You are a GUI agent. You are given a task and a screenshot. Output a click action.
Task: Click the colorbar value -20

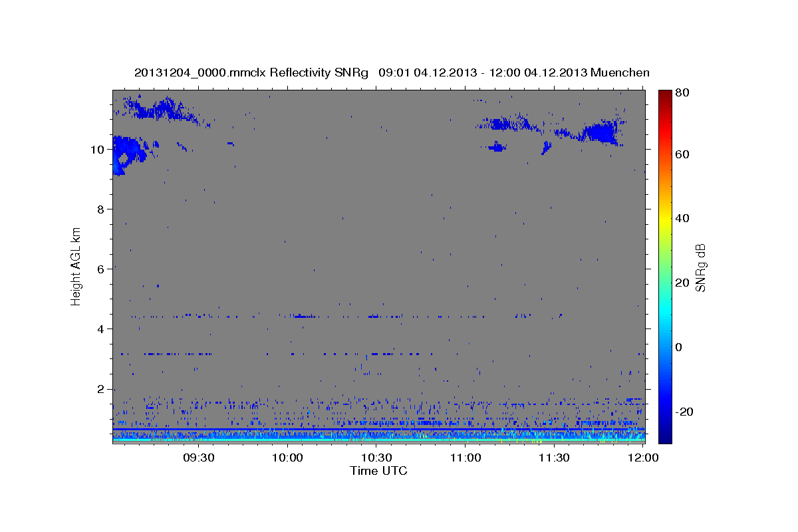[x=686, y=412]
